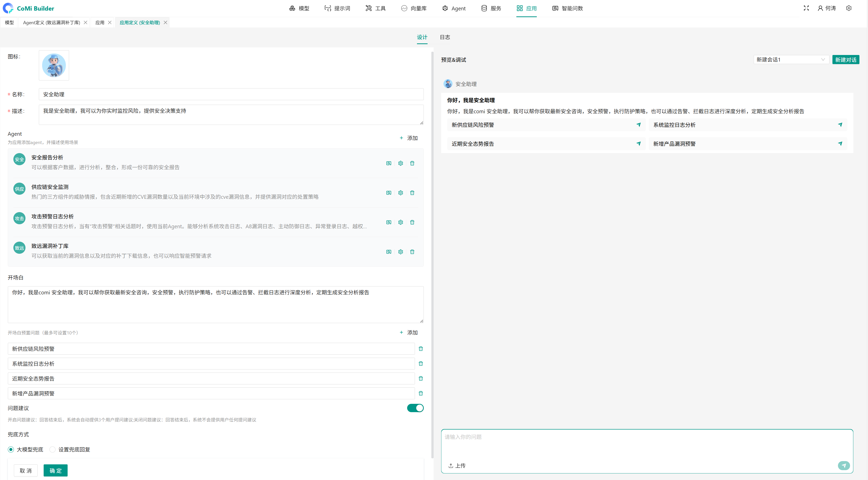Delete the 致远漏洞补丁库 agent
This screenshot has height=480, width=868.
click(x=412, y=252)
